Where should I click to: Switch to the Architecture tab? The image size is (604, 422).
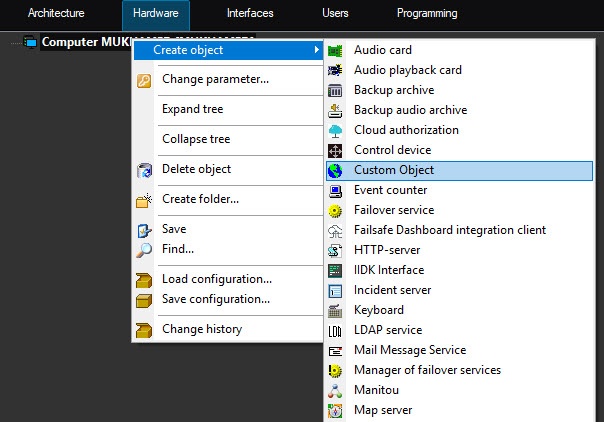56,14
